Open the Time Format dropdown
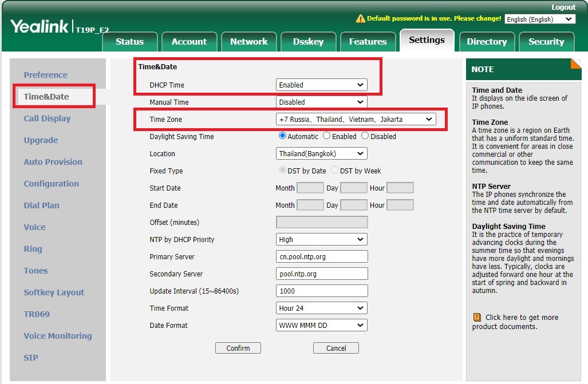The image size is (588, 384). click(321, 308)
